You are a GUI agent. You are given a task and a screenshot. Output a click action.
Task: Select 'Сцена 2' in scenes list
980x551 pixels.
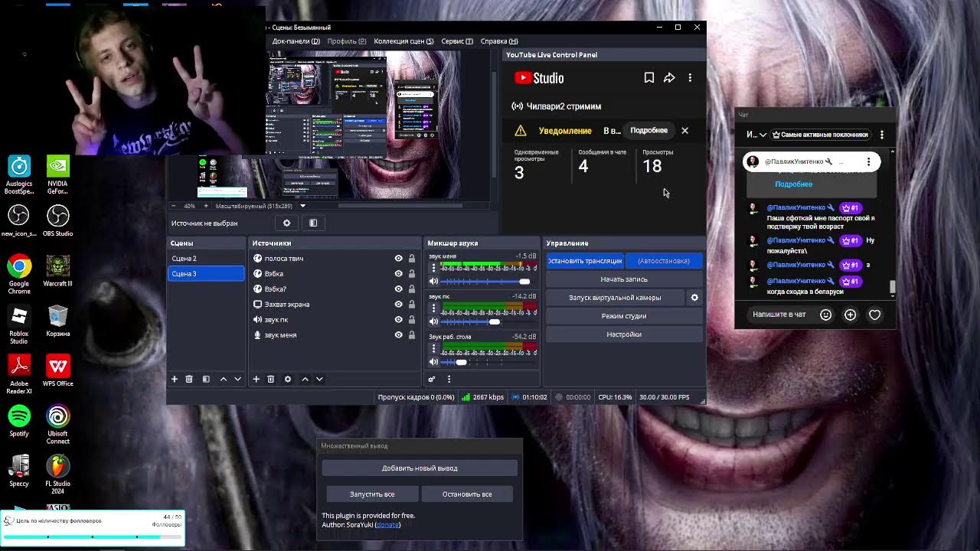click(206, 259)
